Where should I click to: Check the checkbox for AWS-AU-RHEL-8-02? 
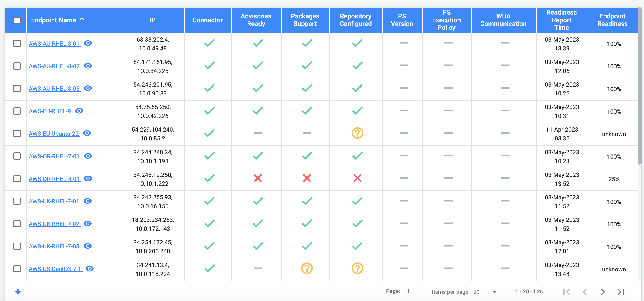17,66
